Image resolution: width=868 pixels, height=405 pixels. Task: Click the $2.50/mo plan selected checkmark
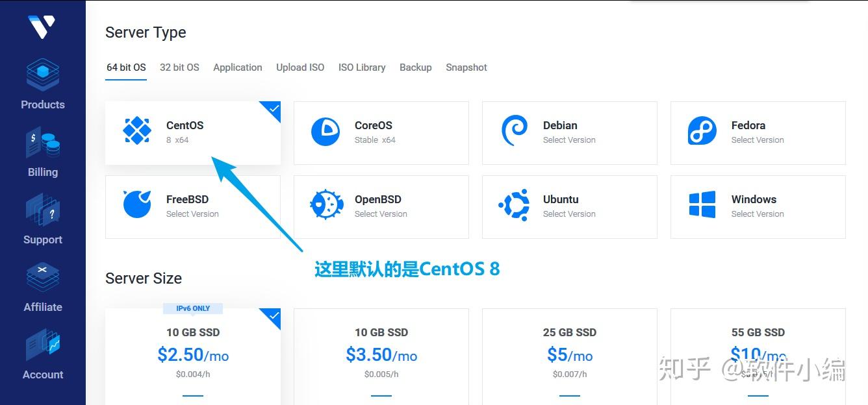[x=274, y=315]
